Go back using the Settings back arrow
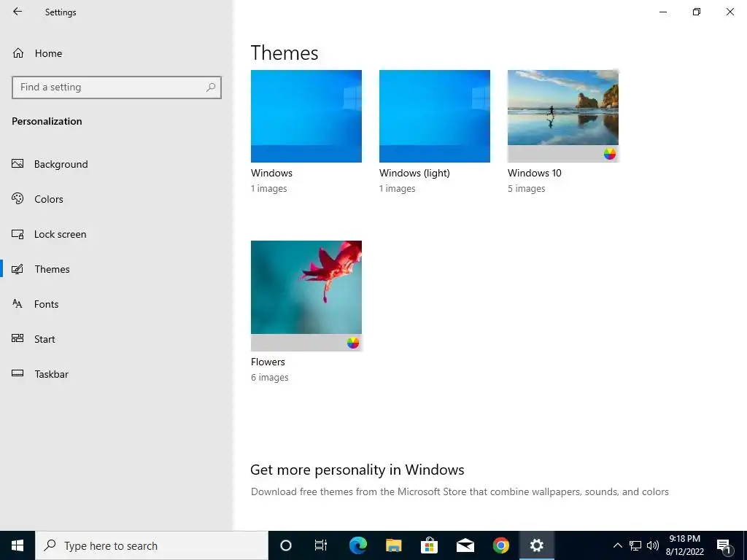 pos(18,12)
